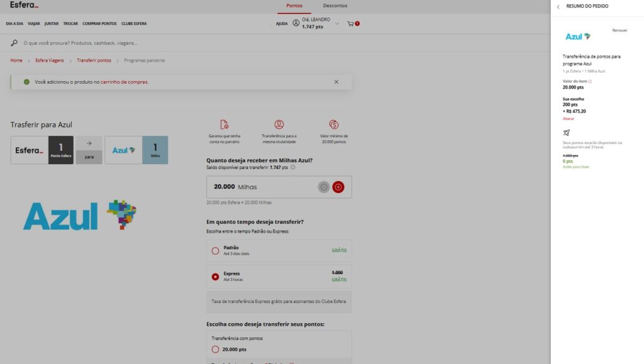Screen dimensions: 644x364
Task: Choose transfer with 20.000 pts option
Action: 216,349
